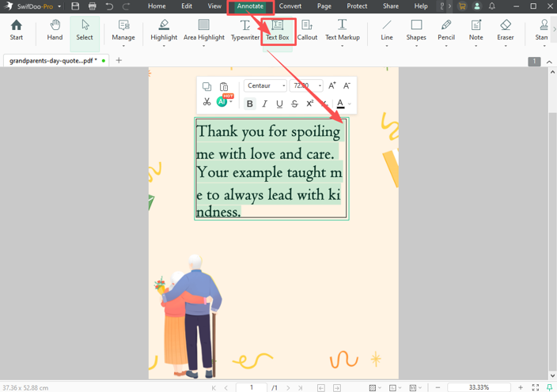Click the Callout tool icon
The width and height of the screenshot is (557, 392).
tap(307, 30)
